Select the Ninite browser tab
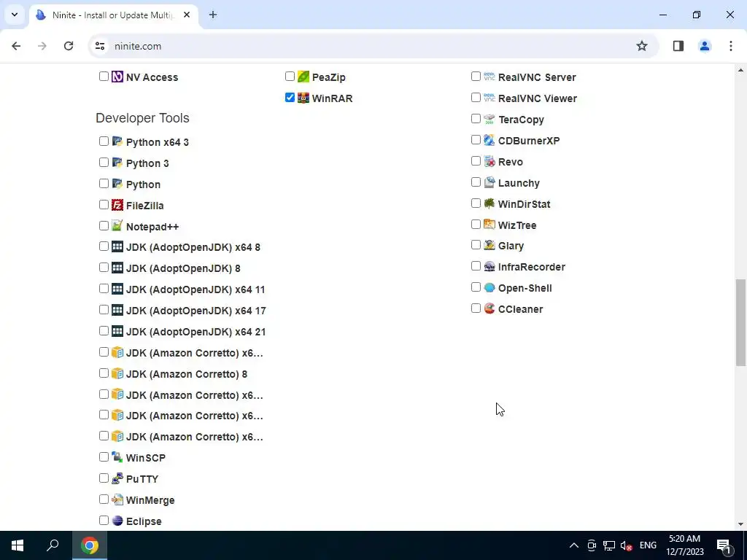Image resolution: width=747 pixels, height=560 pixels. pyautogui.click(x=115, y=15)
